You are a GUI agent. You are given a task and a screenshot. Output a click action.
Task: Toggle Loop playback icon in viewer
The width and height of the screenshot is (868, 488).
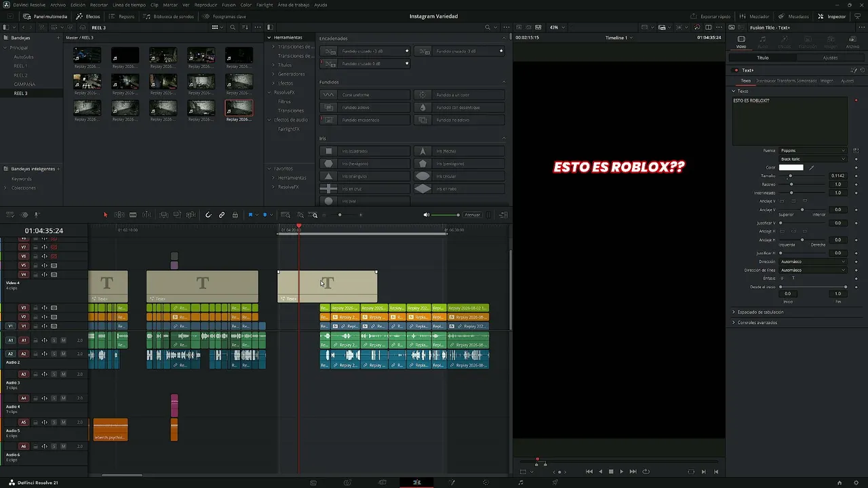click(x=646, y=472)
